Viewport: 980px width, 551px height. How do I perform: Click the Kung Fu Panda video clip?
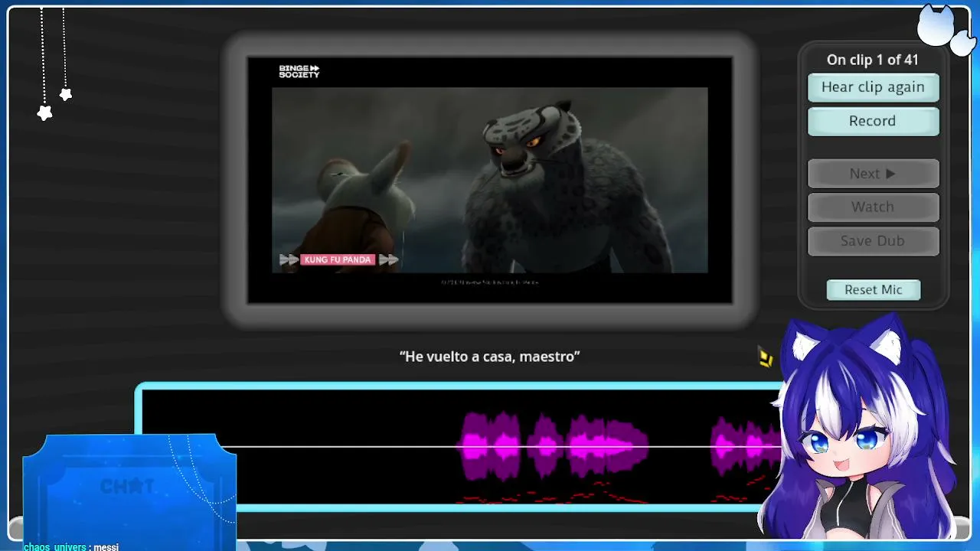click(490, 180)
